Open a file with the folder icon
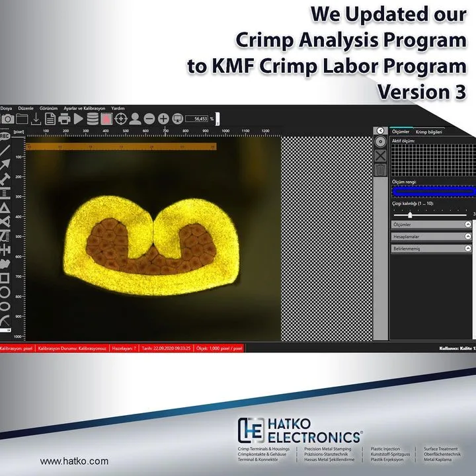The width and height of the screenshot is (476, 476). click(x=22, y=119)
